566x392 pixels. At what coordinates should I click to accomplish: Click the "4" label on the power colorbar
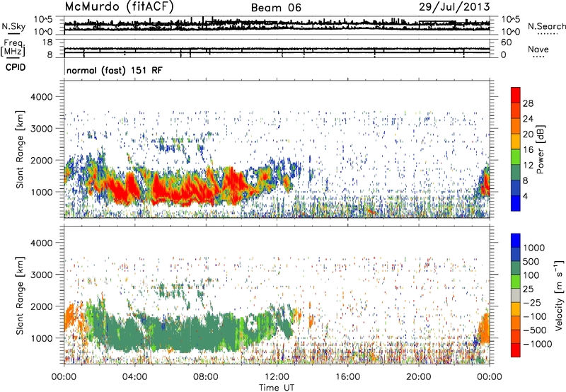coord(525,197)
